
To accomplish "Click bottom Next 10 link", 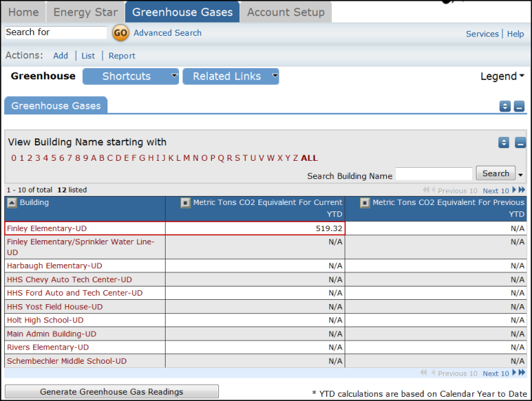I will [x=496, y=374].
